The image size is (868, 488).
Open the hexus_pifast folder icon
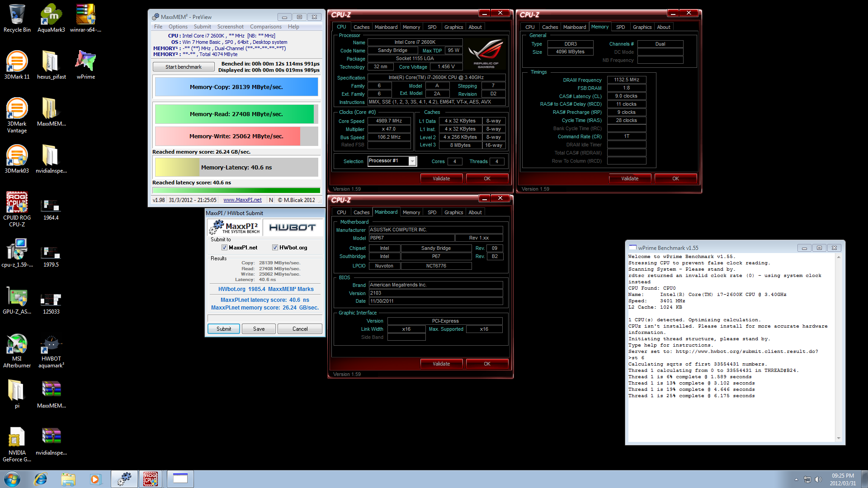coord(51,65)
